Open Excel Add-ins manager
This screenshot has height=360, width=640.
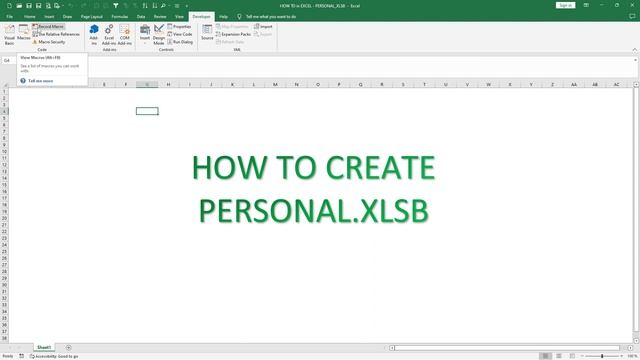pos(109,35)
